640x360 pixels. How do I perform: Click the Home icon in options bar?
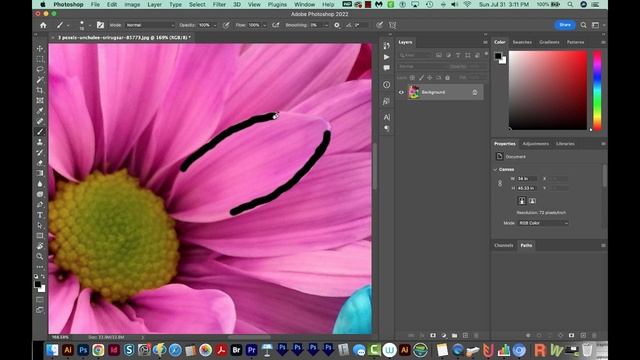click(43, 25)
